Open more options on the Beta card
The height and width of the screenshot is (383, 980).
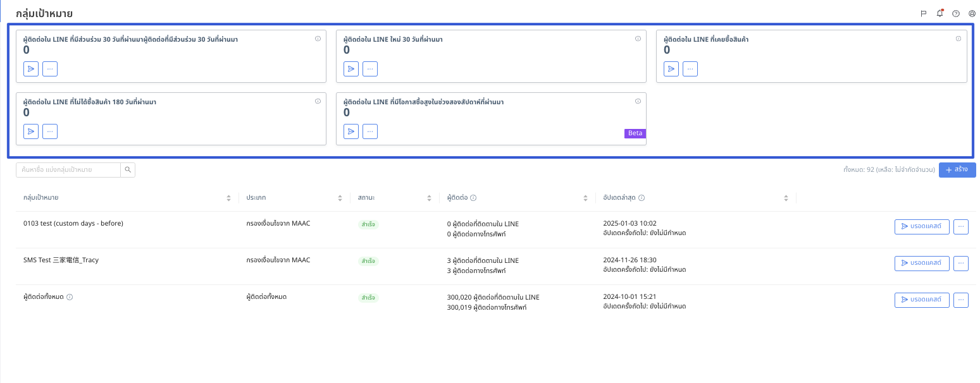[370, 131]
